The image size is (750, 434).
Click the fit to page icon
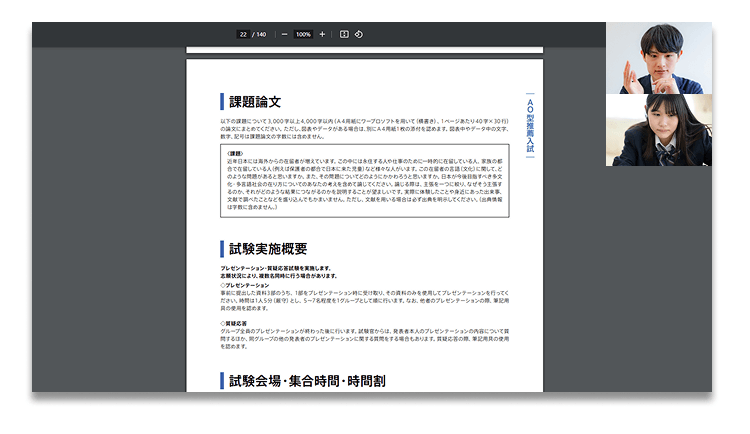344,34
